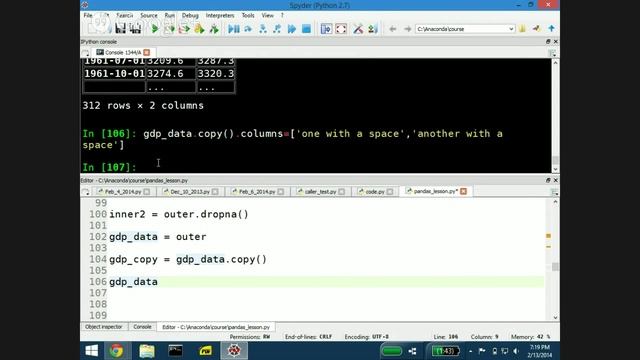
Task: Click the Run selection icon
Action: click(199, 29)
